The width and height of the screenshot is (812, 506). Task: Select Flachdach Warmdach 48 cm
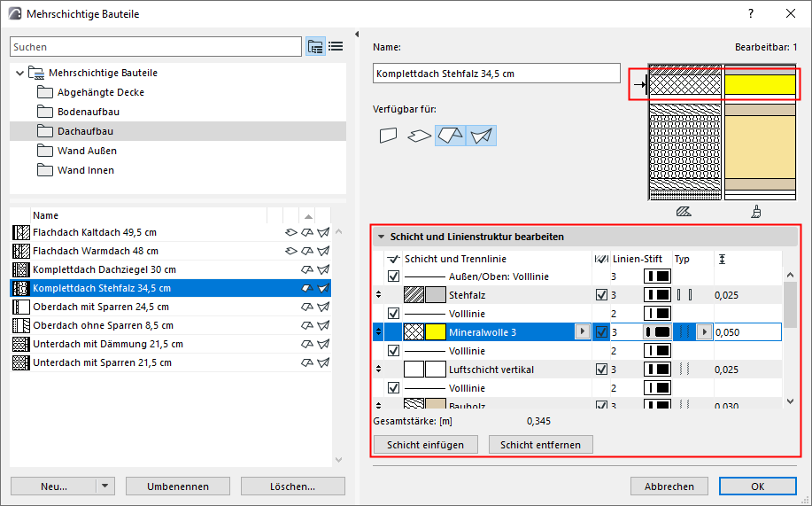click(96, 251)
